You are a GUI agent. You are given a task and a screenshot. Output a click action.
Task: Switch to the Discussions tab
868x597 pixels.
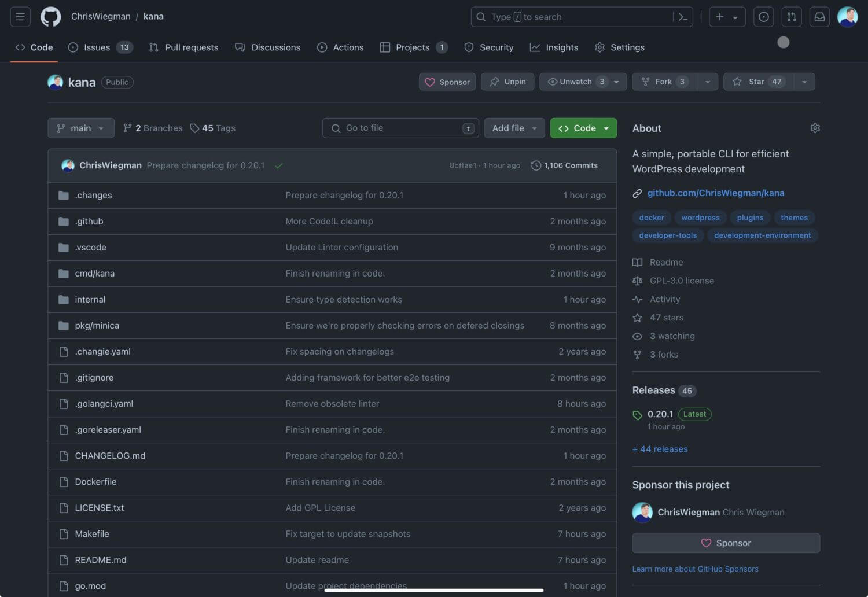click(267, 47)
